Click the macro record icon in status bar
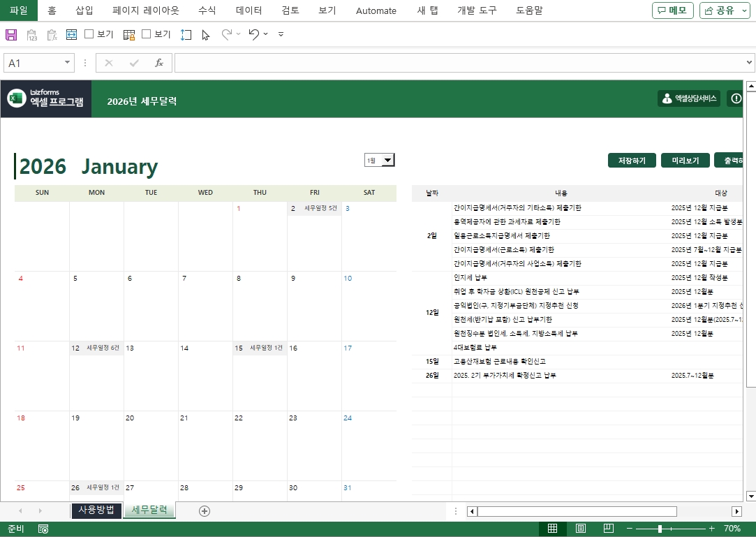 click(43, 529)
